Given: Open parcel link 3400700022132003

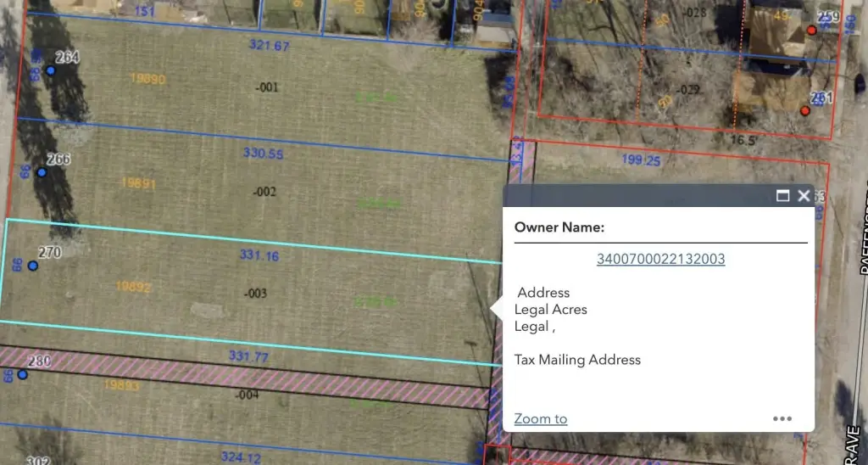Looking at the screenshot, I should (660, 260).
